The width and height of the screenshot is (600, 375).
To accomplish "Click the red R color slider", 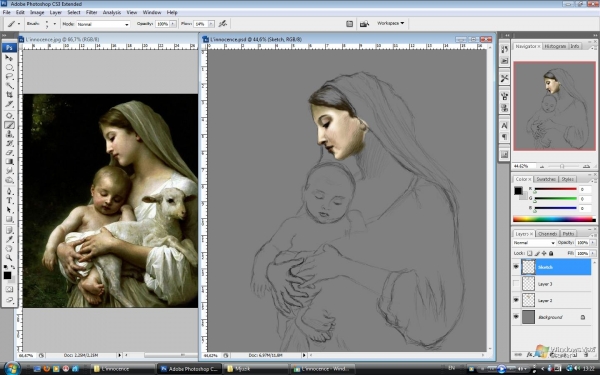I will 555,189.
